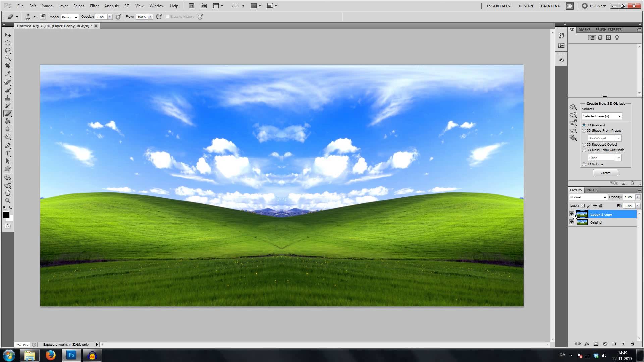Select 3D Shape From Preset option
644x362 pixels.
pos(584,131)
